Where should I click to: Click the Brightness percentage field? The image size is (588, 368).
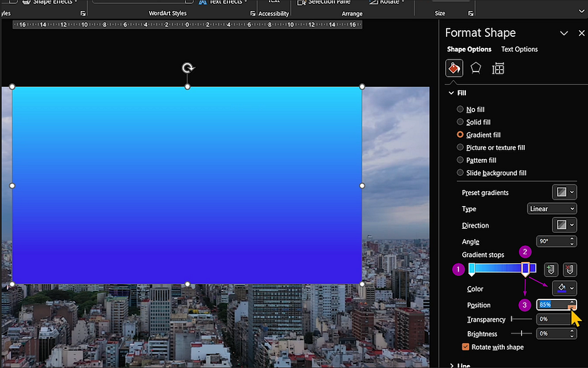[553, 333]
